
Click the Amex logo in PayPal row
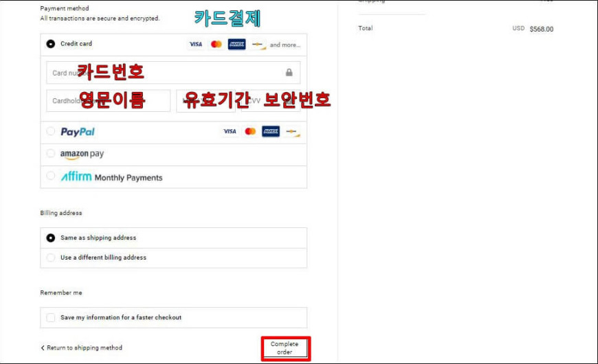click(x=271, y=131)
